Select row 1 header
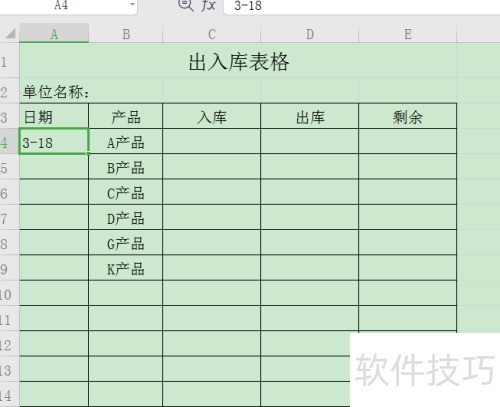The height and width of the screenshot is (407, 500). (9, 61)
